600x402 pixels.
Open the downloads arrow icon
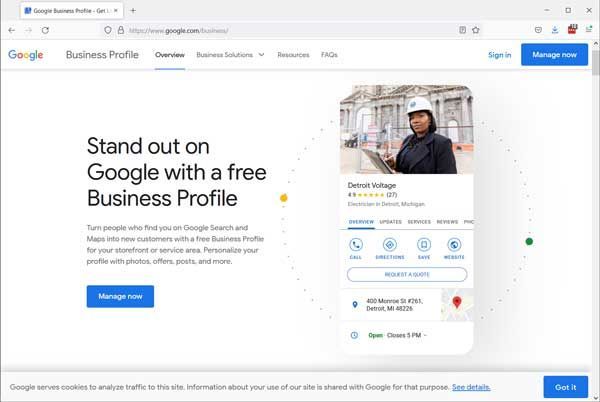(555, 30)
